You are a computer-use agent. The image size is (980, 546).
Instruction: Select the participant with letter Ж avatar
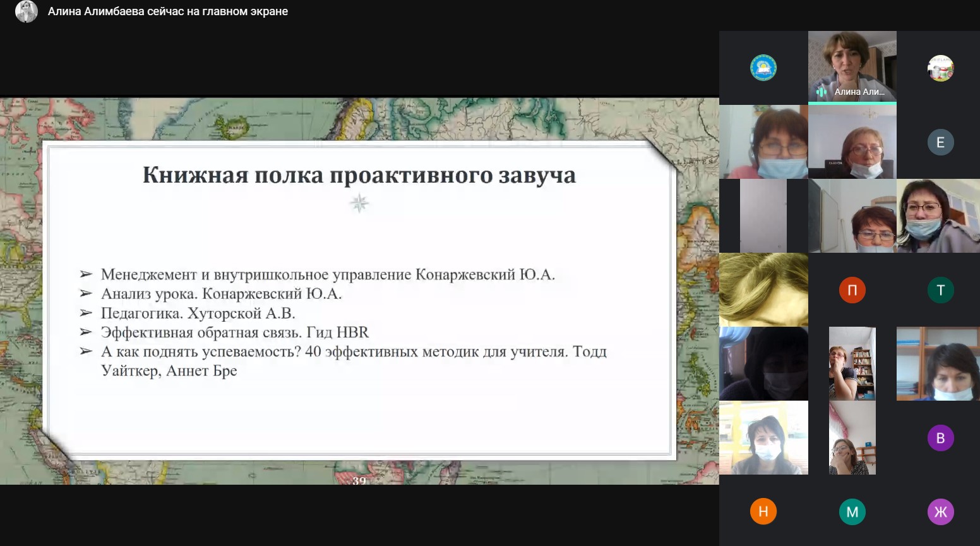pyautogui.click(x=940, y=512)
